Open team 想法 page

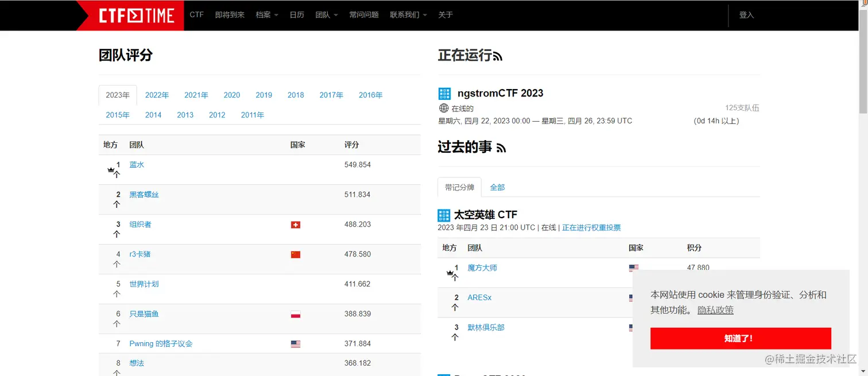(137, 363)
